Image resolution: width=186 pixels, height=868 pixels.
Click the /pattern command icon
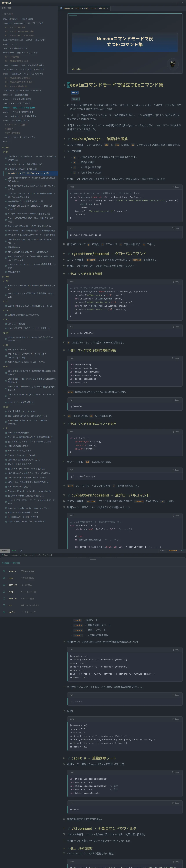(4, 585)
